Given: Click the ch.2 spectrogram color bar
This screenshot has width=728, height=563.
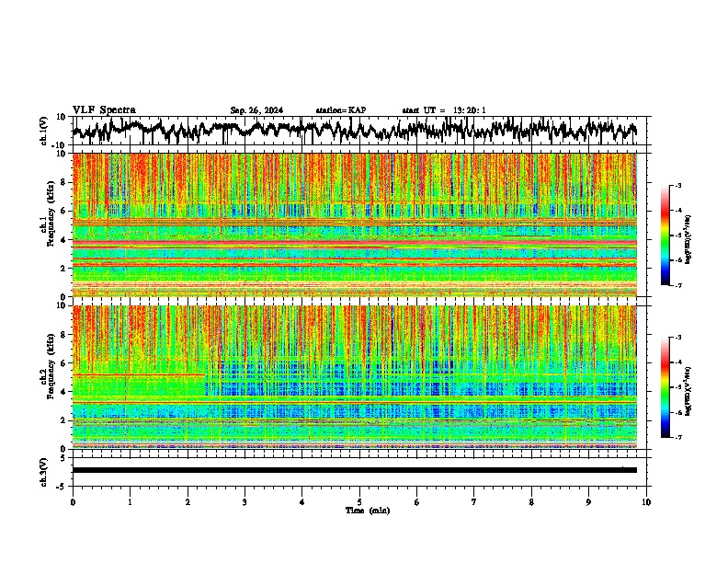Looking at the screenshot, I should pos(665,387).
